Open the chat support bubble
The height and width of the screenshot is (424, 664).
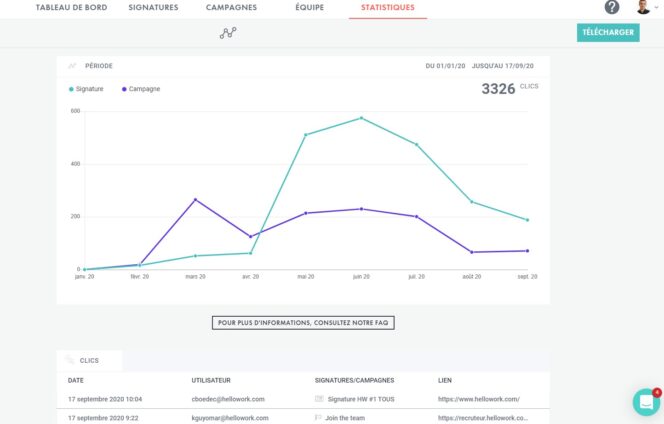(x=647, y=402)
